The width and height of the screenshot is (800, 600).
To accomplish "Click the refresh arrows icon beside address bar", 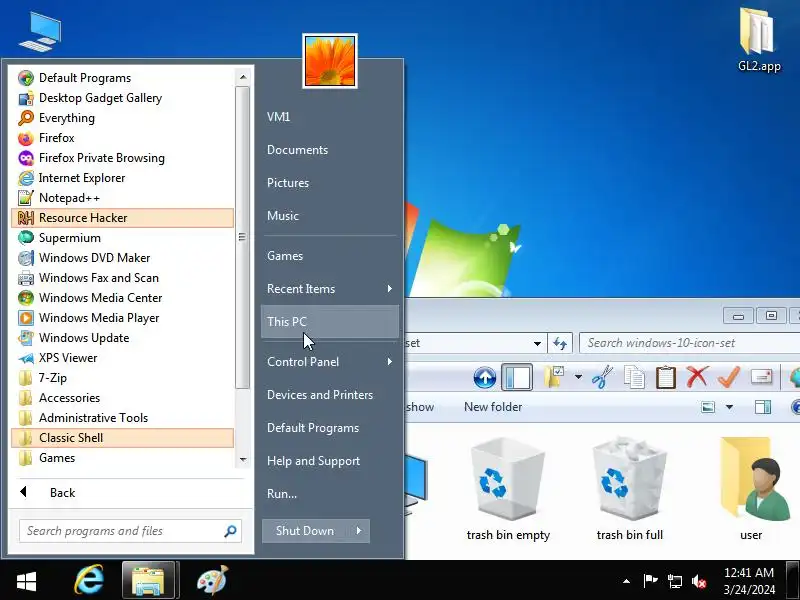I will 560,343.
